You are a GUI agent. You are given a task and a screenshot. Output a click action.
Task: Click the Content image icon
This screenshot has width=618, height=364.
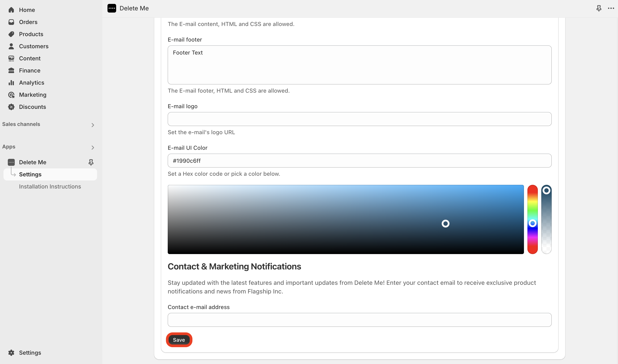pos(11,58)
